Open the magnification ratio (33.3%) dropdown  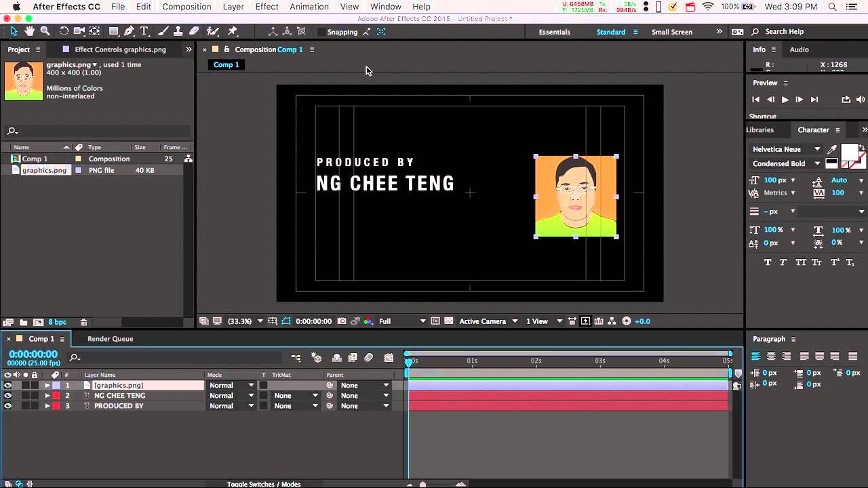[245, 321]
